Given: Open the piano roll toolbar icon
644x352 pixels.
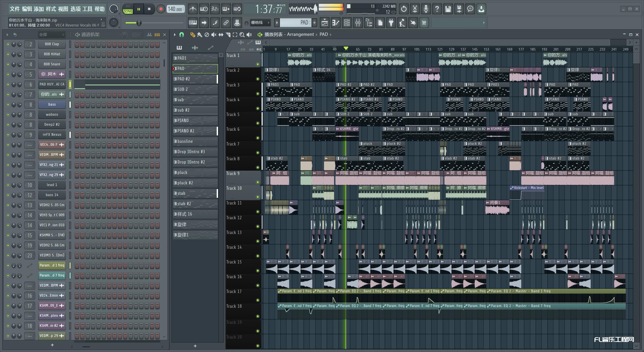Looking at the screenshot, I should click(x=336, y=23).
